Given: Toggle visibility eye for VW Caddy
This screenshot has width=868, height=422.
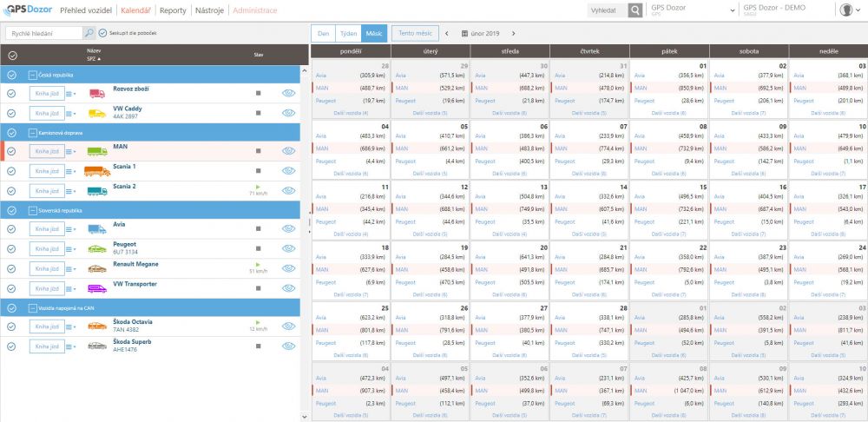Looking at the screenshot, I should 289,113.
